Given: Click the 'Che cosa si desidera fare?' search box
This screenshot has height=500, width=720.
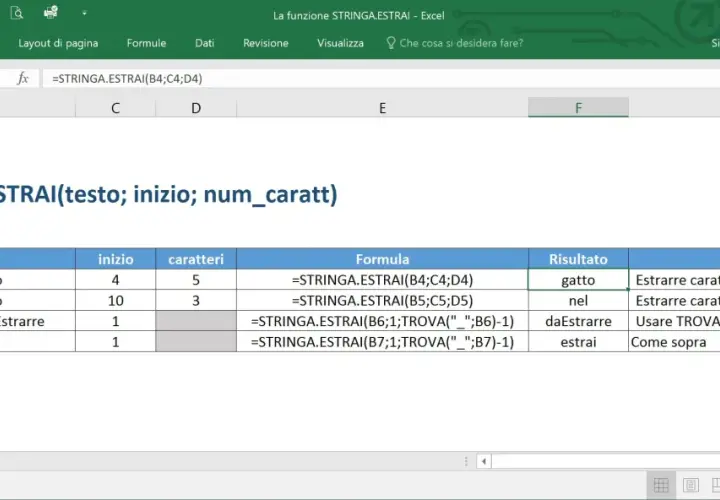Looking at the screenshot, I should (461, 43).
